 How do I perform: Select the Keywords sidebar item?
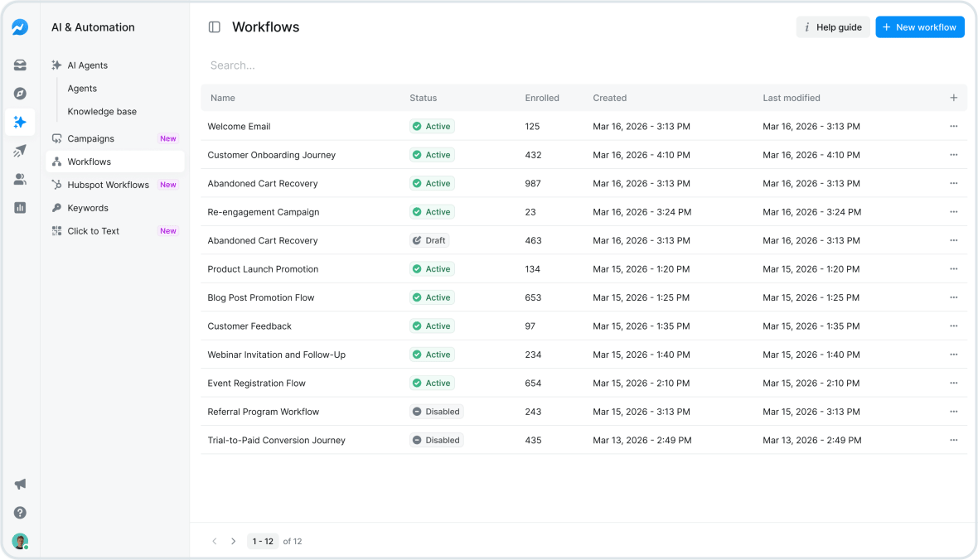[86, 207]
